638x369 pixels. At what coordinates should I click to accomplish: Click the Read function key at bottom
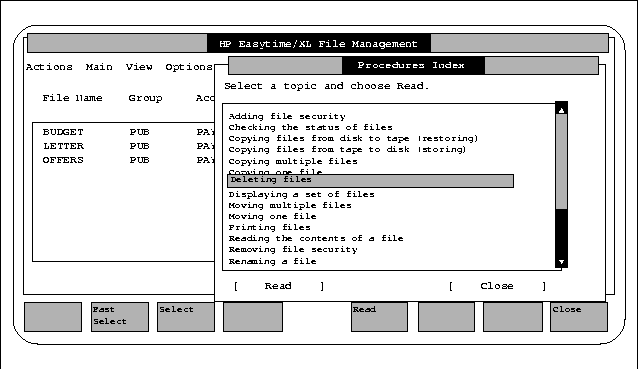pos(379,317)
